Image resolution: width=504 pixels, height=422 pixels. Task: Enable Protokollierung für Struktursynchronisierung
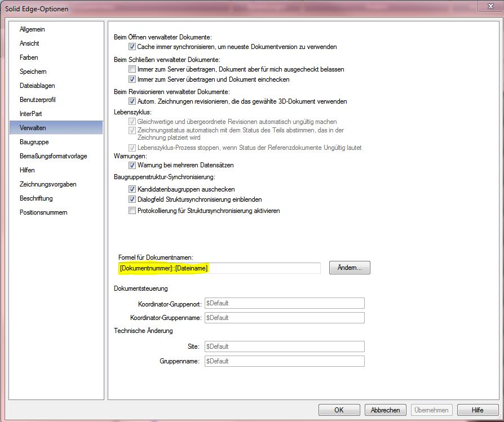tap(132, 211)
